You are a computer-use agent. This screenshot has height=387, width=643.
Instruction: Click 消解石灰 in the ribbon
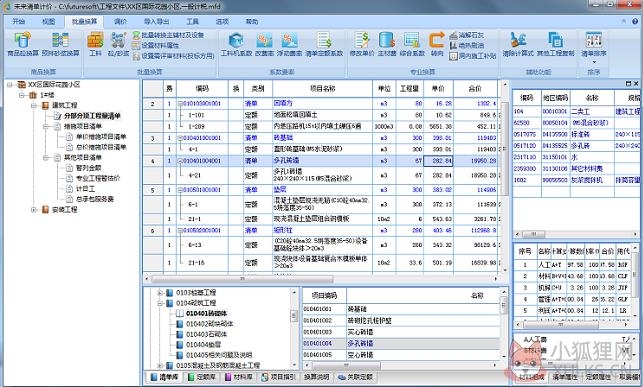(x=467, y=35)
